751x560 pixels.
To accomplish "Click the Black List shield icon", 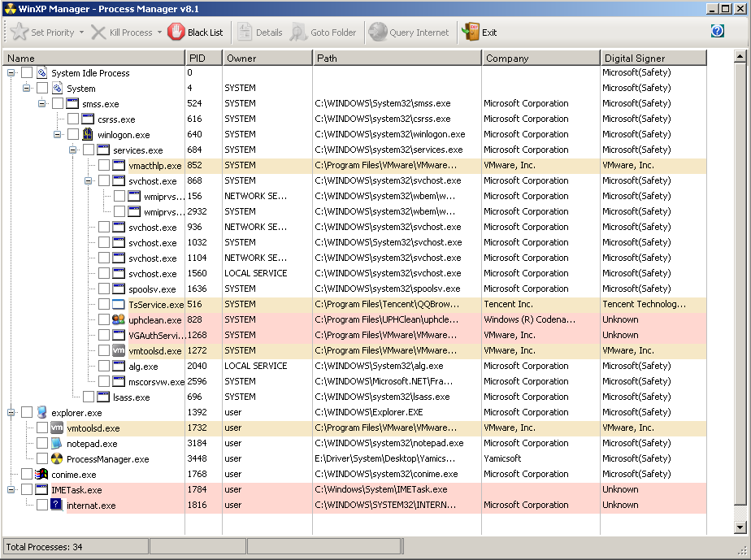I will pos(176,33).
